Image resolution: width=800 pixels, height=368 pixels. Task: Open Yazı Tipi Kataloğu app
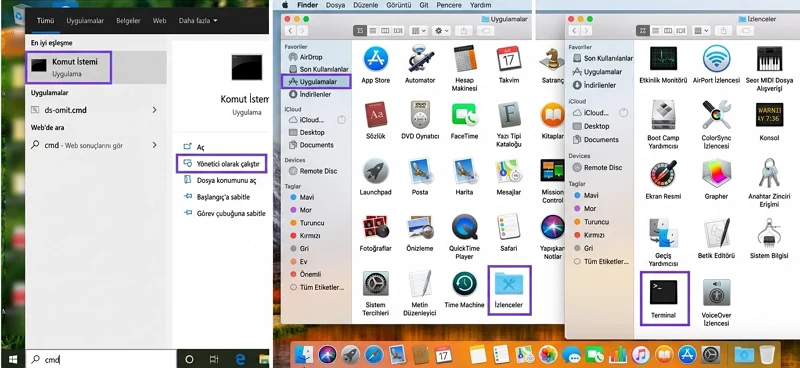point(508,115)
